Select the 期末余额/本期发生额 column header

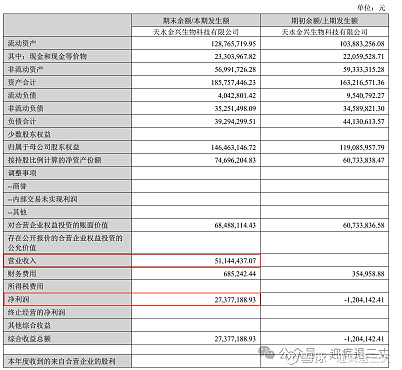(196, 21)
